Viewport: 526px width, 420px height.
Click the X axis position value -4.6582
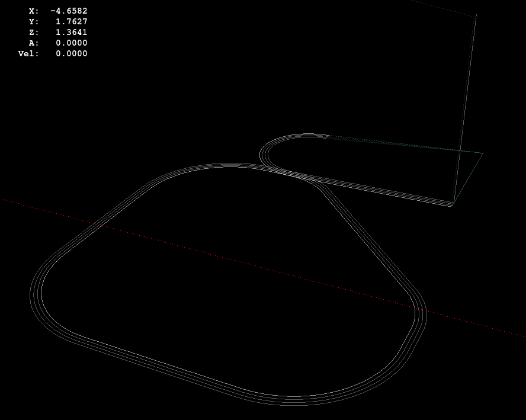[x=69, y=11]
